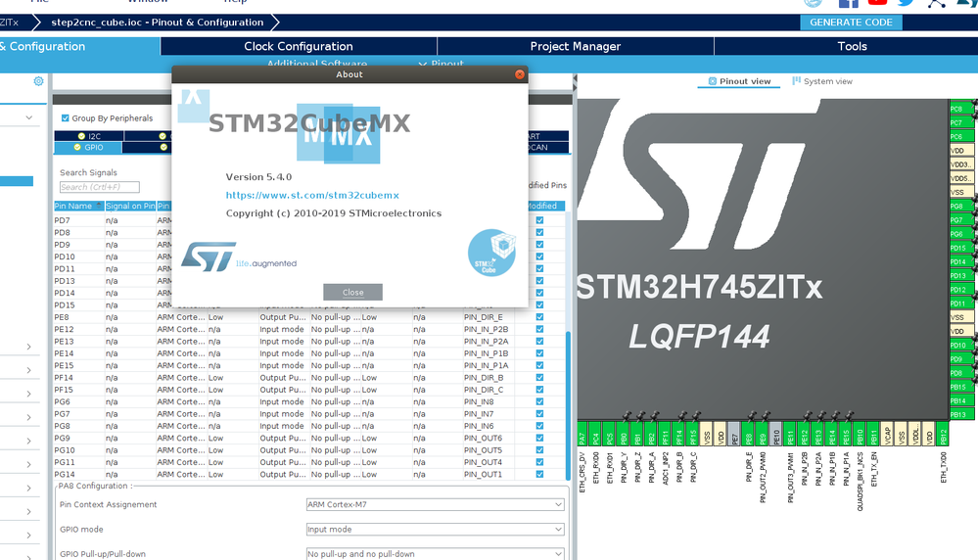The width and height of the screenshot is (978, 560).
Task: Open the st.com/stm32cubemx link
Action: pos(312,195)
